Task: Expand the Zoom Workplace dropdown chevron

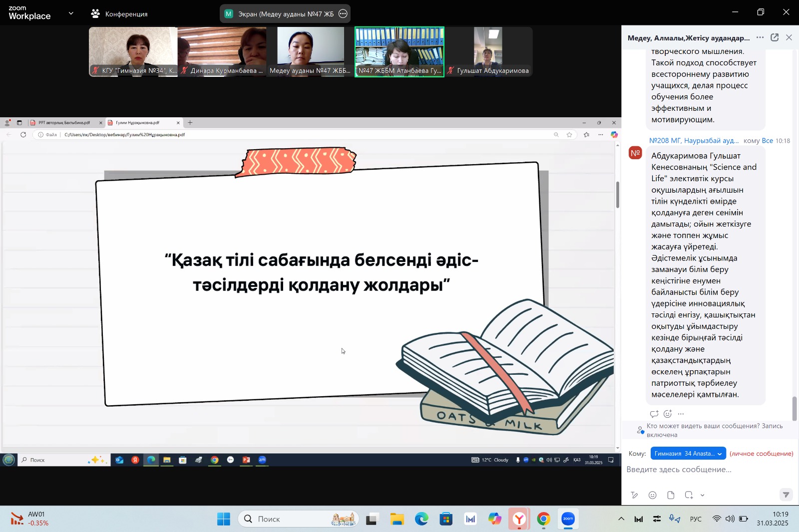Action: pyautogui.click(x=71, y=13)
